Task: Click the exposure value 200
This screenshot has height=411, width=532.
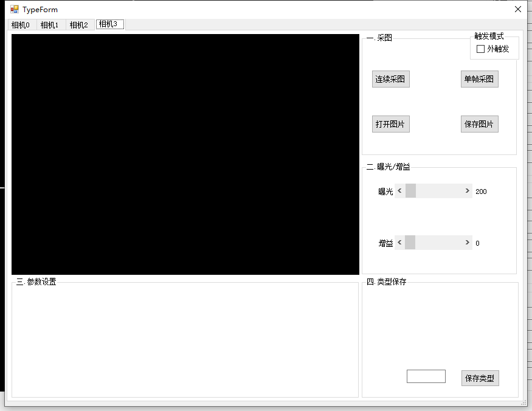Action: [x=481, y=192]
